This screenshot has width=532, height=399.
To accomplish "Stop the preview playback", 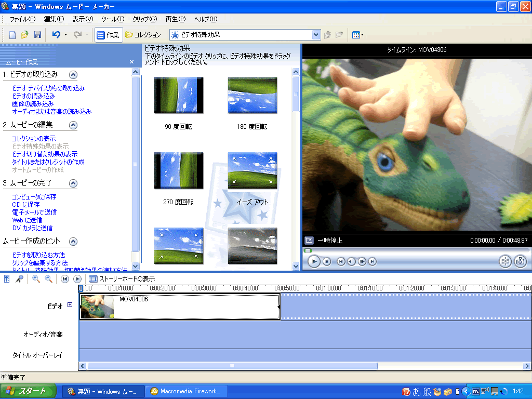I will pyautogui.click(x=327, y=262).
